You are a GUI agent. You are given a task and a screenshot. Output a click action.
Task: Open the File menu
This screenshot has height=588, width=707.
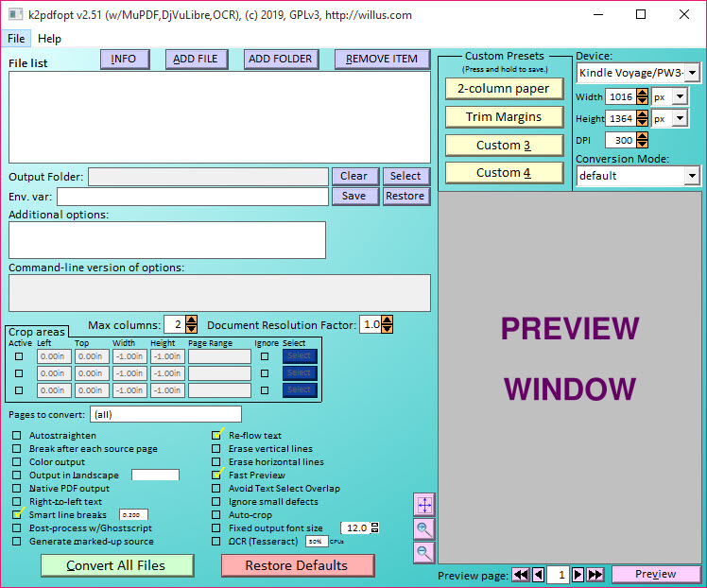(16, 39)
